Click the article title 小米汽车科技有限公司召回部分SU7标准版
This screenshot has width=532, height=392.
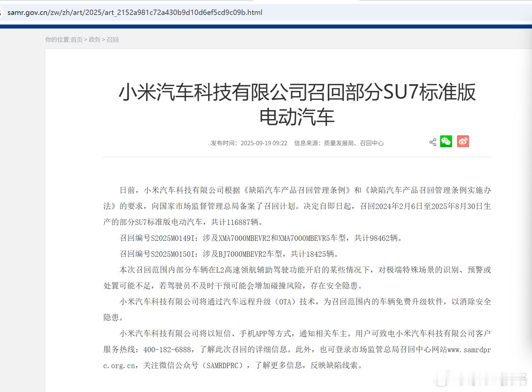(297, 92)
